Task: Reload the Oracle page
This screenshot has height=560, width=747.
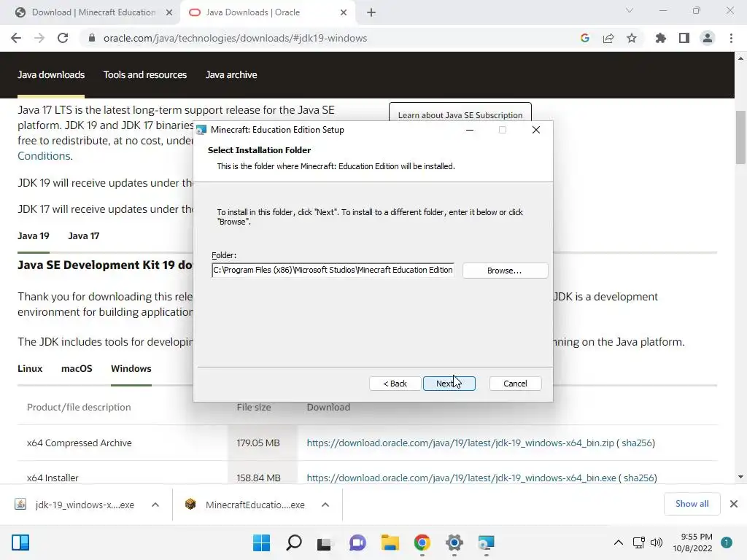Action: pyautogui.click(x=63, y=38)
